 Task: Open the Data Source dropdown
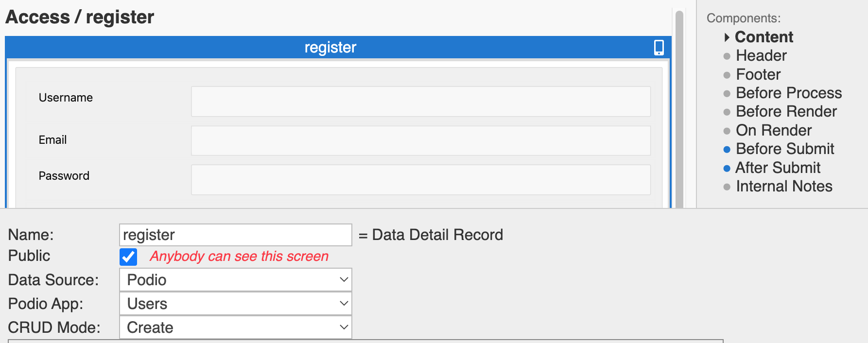236,280
